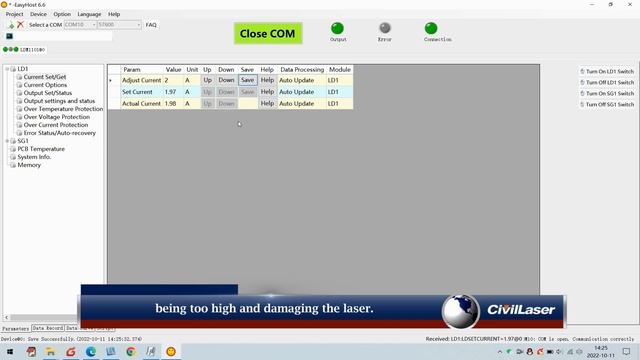Open the Project menu
The height and width of the screenshot is (360, 640).
(14, 14)
